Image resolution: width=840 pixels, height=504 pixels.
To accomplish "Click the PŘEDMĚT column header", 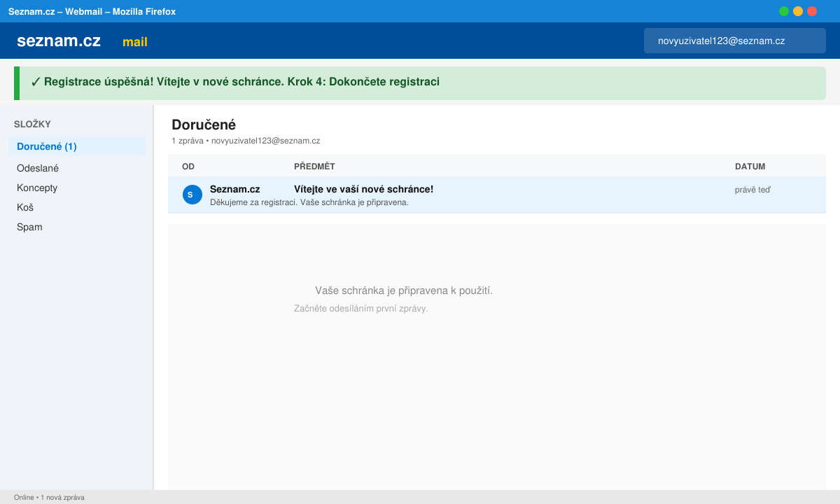I will [x=314, y=167].
